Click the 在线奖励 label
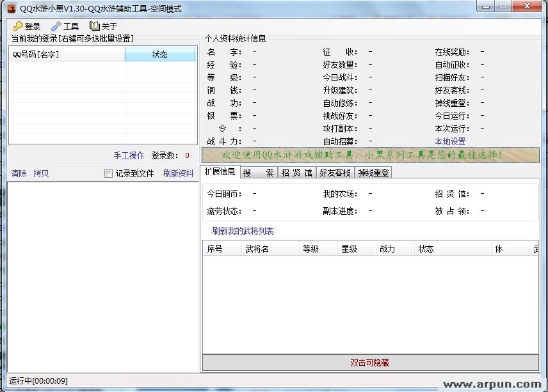The image size is (548, 392). click(x=452, y=52)
